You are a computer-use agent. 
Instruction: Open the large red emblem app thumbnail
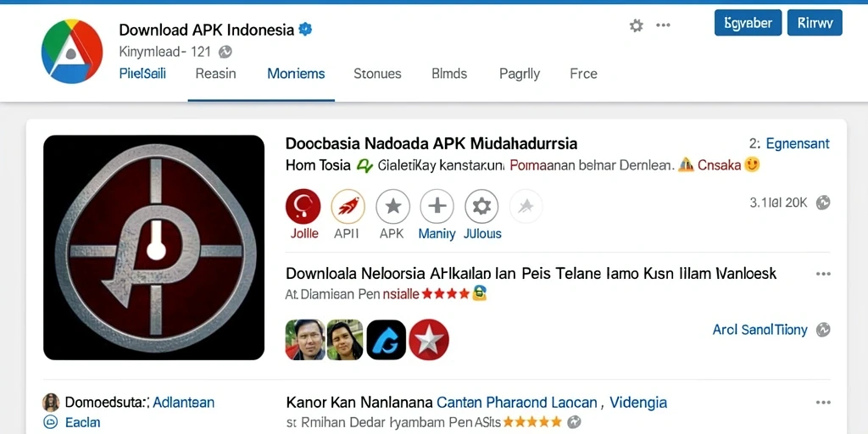tap(154, 248)
